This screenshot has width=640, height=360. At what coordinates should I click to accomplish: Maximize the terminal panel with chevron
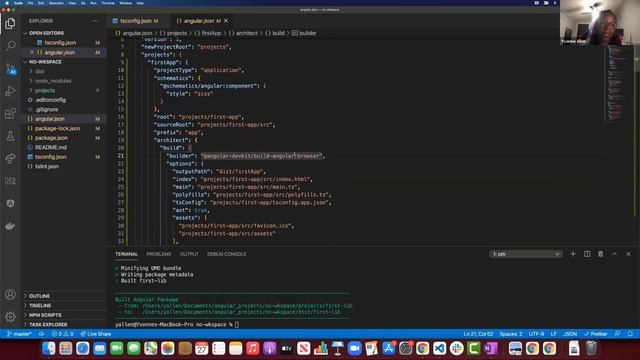pos(614,254)
